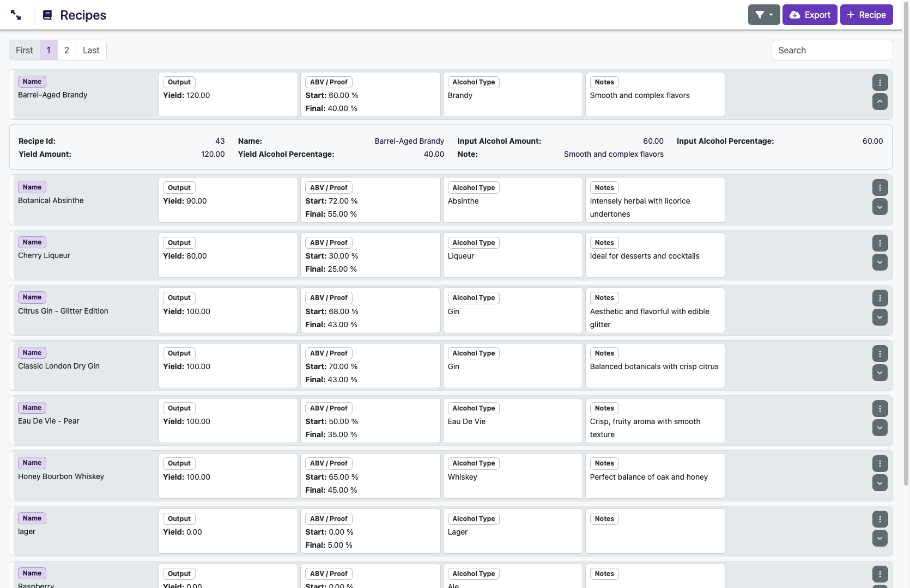Jump to the Last page
910x588 pixels.
[x=91, y=50]
